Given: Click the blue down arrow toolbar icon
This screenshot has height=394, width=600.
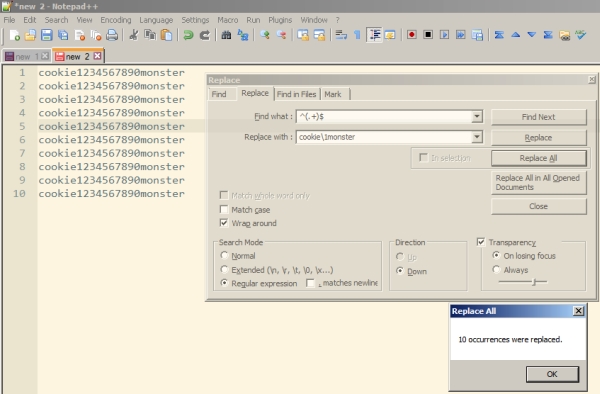Looking at the screenshot, I should click(x=532, y=35).
